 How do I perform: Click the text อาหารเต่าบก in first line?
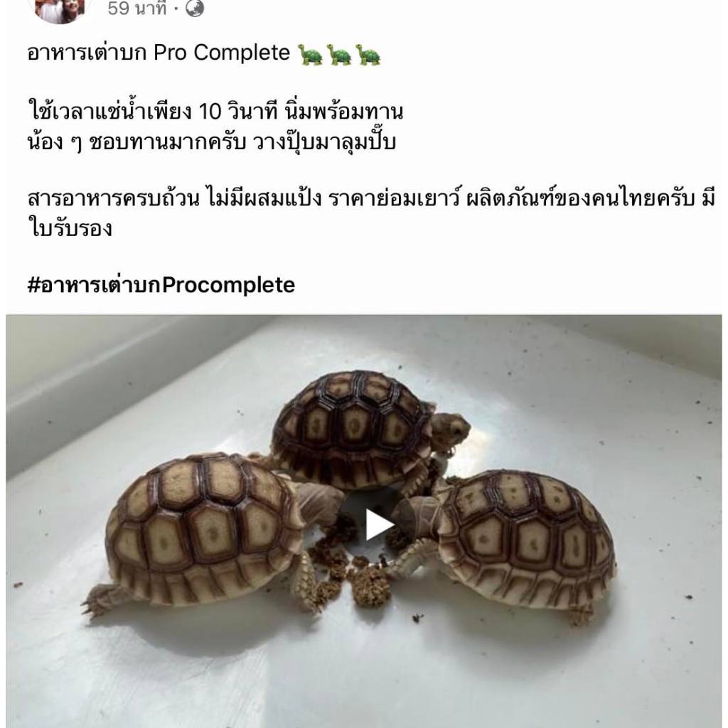click(87, 53)
